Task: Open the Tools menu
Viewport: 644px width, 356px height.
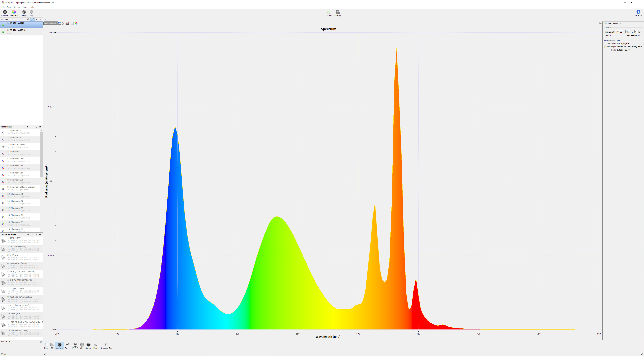Action: point(25,7)
